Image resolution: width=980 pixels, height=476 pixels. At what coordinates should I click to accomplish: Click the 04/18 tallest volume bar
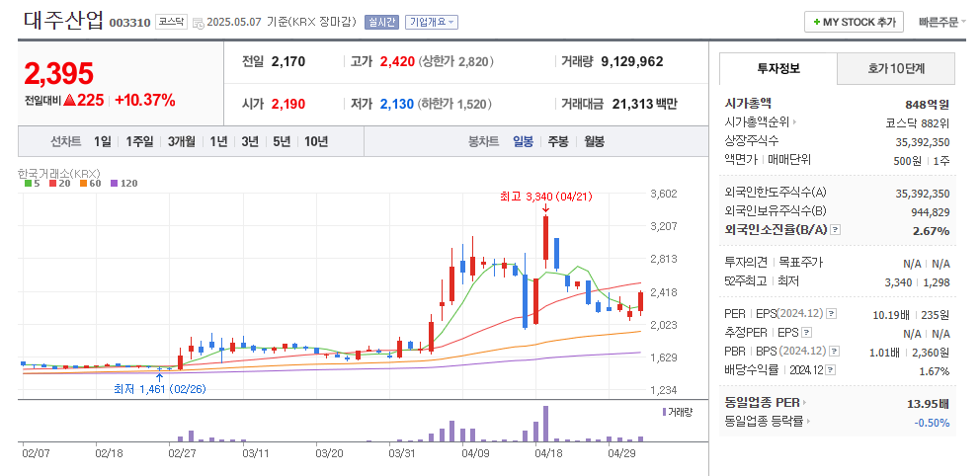pyautogui.click(x=546, y=424)
